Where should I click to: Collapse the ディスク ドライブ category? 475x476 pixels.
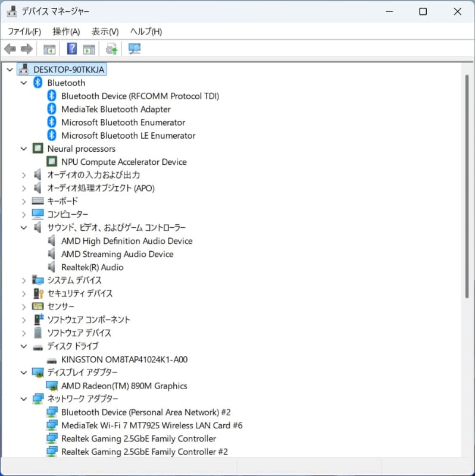click(24, 346)
